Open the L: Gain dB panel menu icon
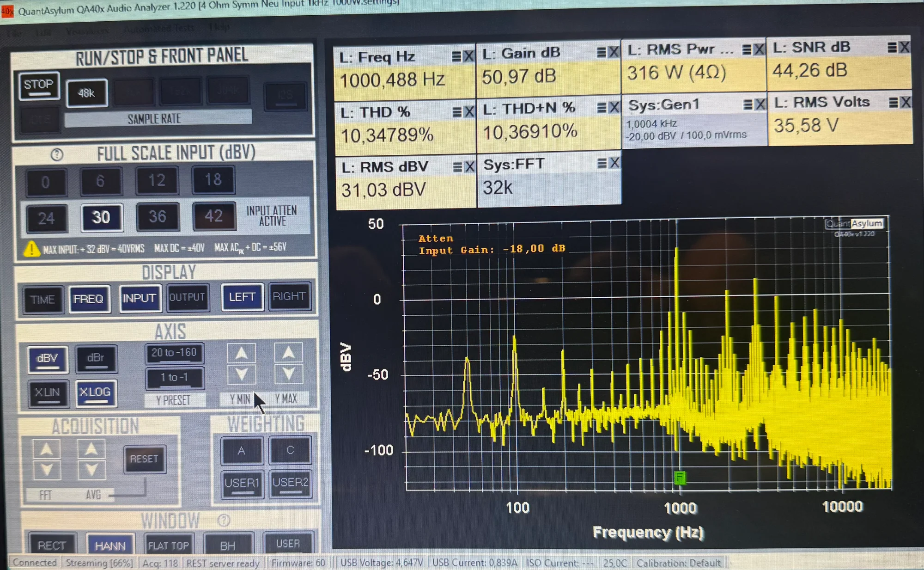 point(601,52)
